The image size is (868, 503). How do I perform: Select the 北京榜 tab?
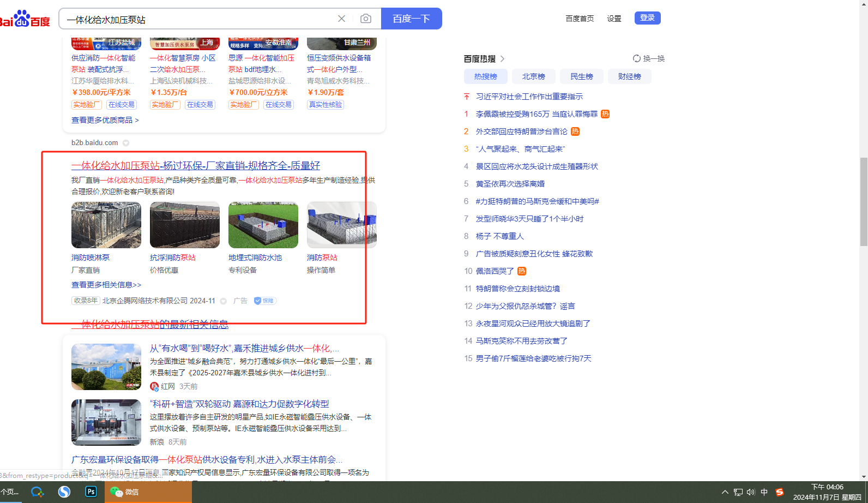534,76
